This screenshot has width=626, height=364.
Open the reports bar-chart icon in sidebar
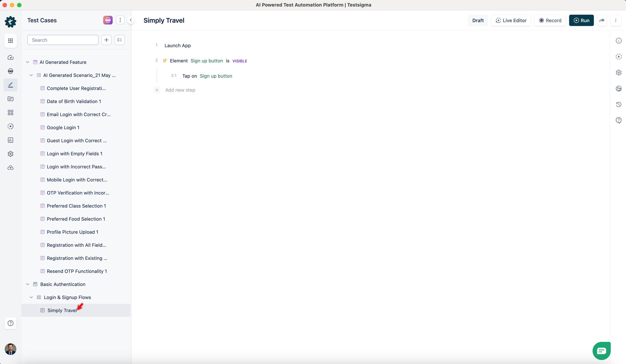click(x=10, y=140)
